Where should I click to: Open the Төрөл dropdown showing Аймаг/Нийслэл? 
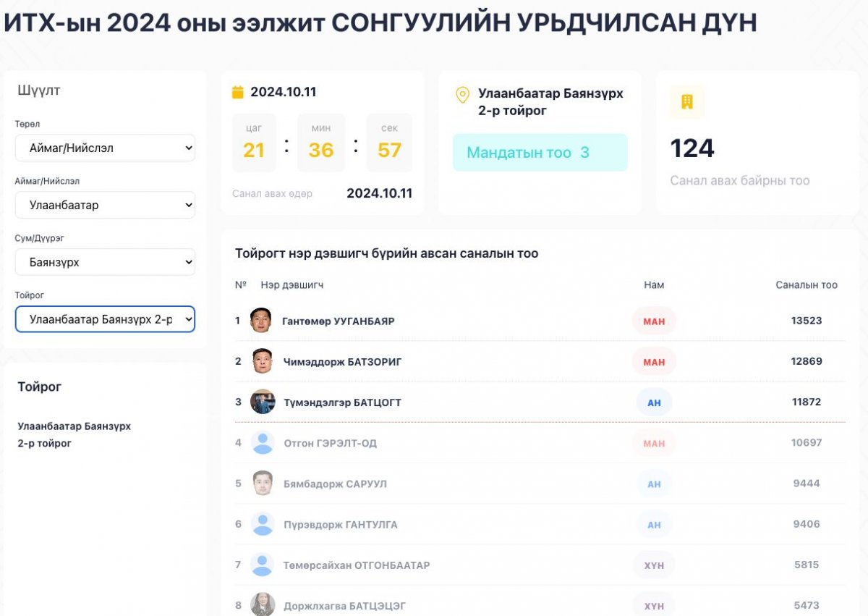coord(105,148)
